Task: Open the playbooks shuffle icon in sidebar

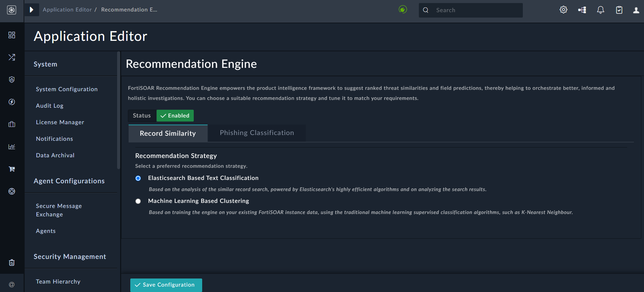Action: 12,57
